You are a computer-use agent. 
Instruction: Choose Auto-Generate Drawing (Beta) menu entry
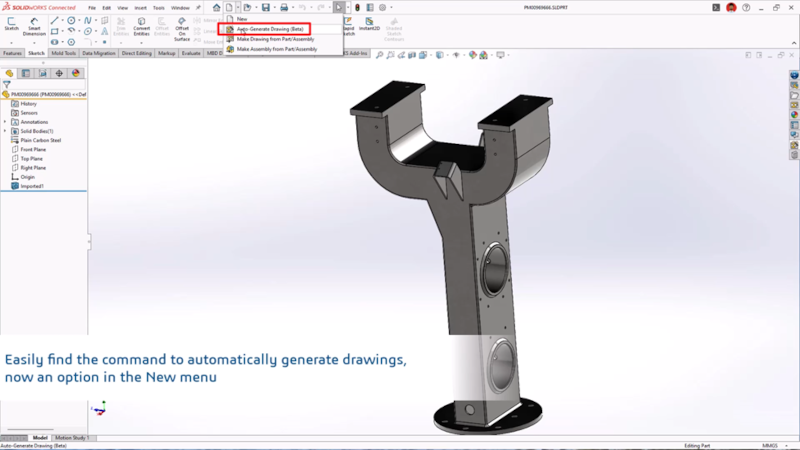pyautogui.click(x=269, y=29)
